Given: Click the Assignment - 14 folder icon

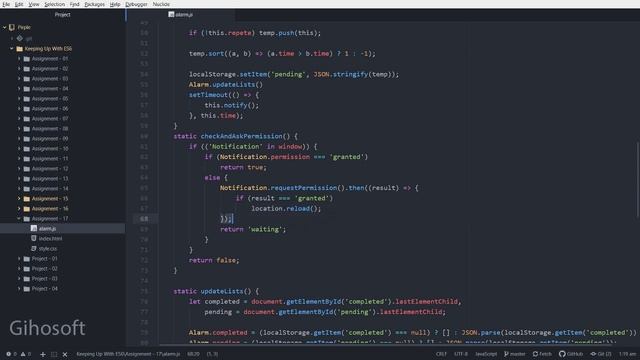Looking at the screenshot, I should pyautogui.click(x=27, y=189).
